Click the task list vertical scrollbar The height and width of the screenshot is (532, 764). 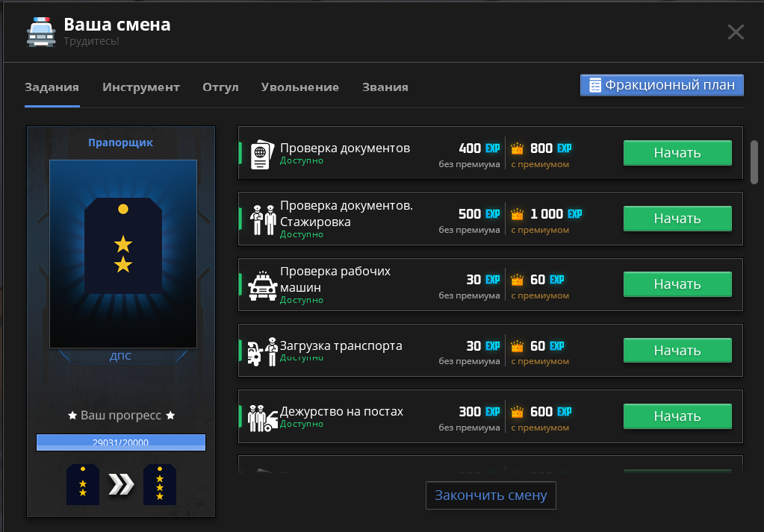pos(754,161)
